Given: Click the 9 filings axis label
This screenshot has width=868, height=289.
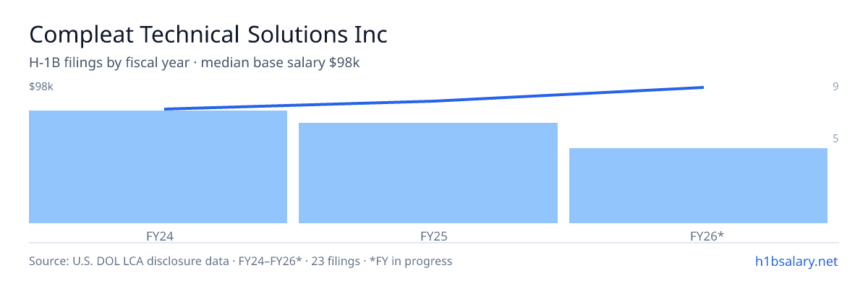Looking at the screenshot, I should point(835,87).
